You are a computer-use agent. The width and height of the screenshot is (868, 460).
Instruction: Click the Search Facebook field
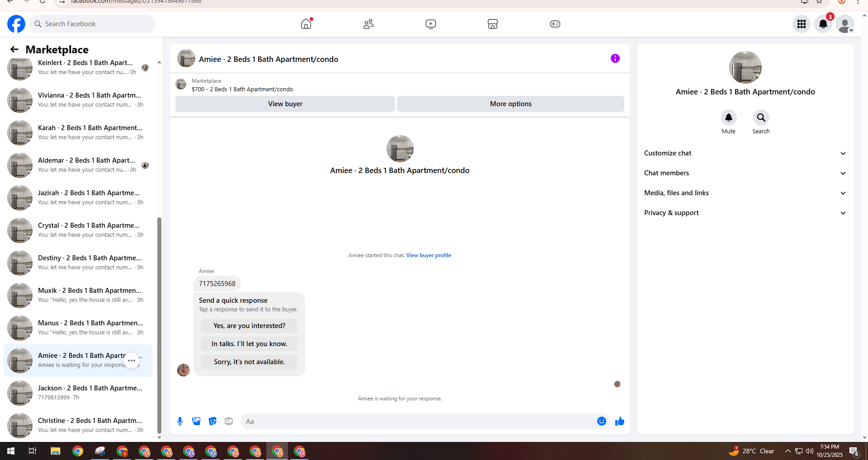92,24
